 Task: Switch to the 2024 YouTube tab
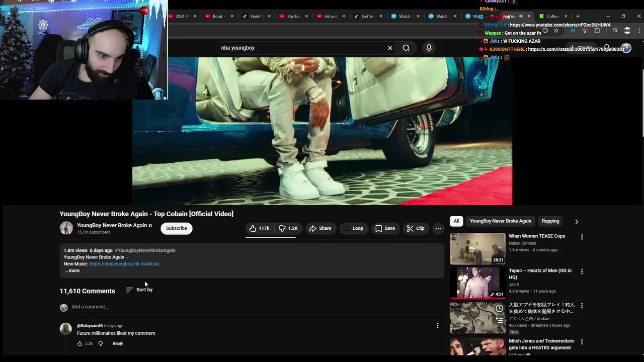(182, 16)
